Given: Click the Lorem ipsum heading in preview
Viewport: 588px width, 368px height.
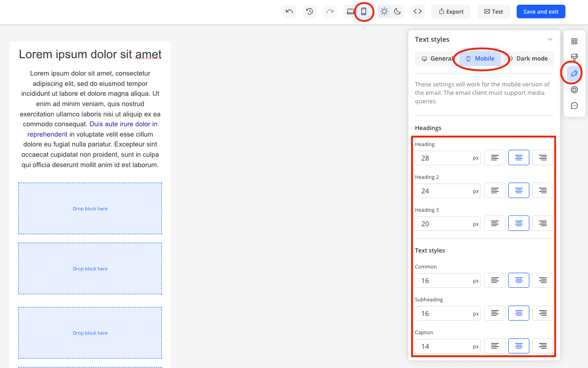Looking at the screenshot, I should coord(90,54).
